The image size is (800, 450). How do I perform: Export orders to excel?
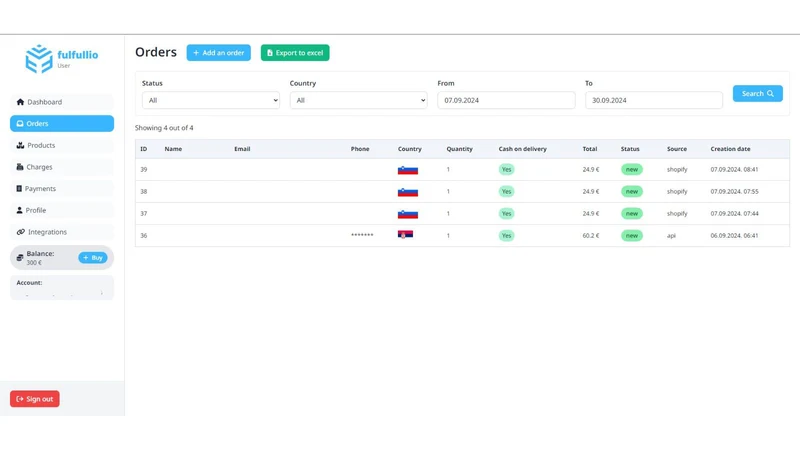[295, 53]
